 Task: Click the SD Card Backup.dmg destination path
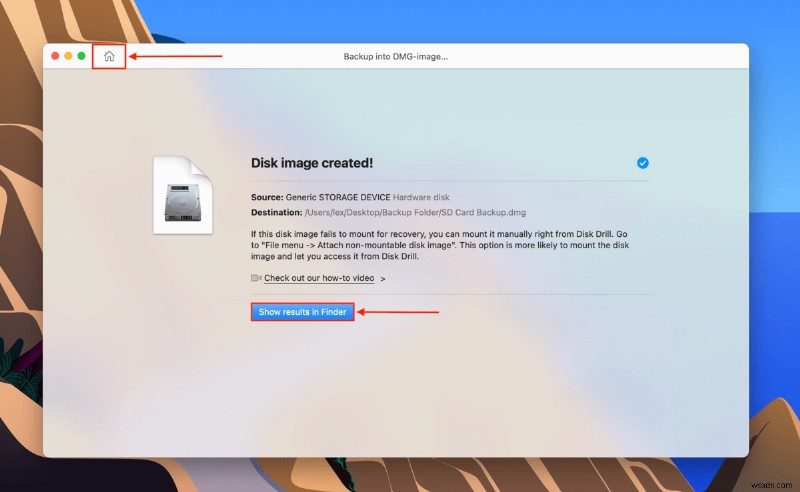(x=415, y=212)
